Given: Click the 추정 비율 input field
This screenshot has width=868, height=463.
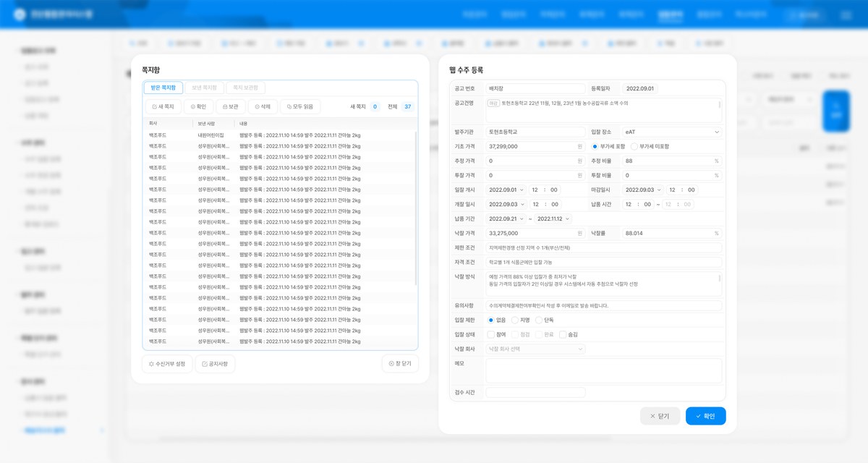Looking at the screenshot, I should click(672, 161).
